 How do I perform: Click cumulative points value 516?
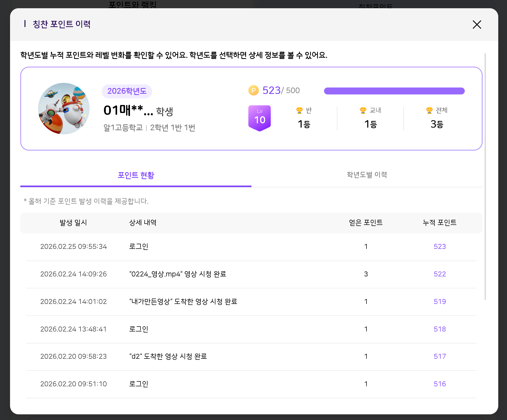click(440, 384)
